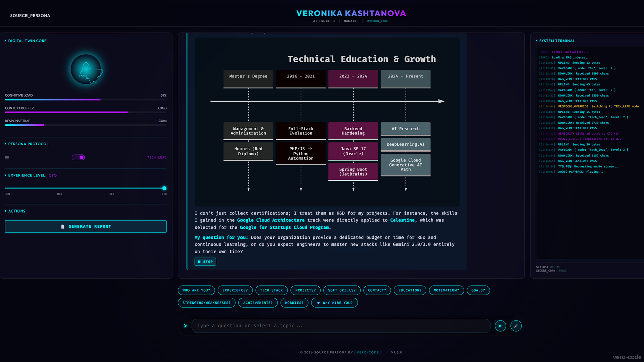Open the Contact topic chip
Image resolution: width=644 pixels, height=362 pixels.
377,290
